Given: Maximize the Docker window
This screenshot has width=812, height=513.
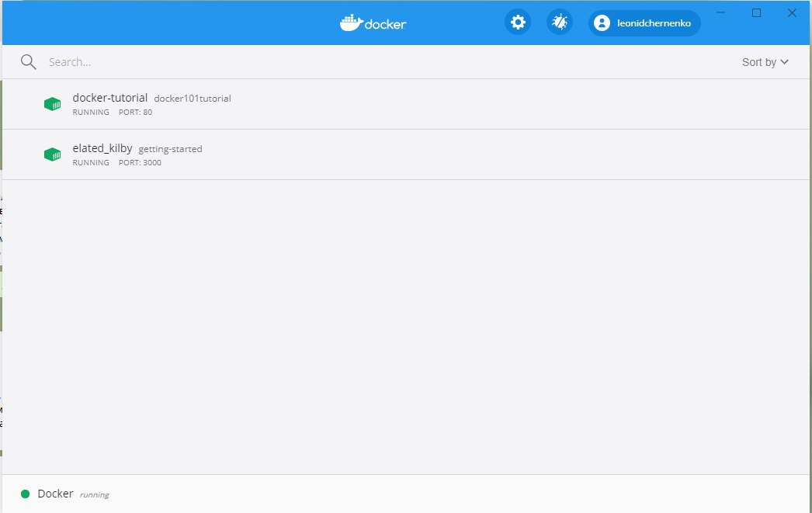Looking at the screenshot, I should tap(757, 12).
